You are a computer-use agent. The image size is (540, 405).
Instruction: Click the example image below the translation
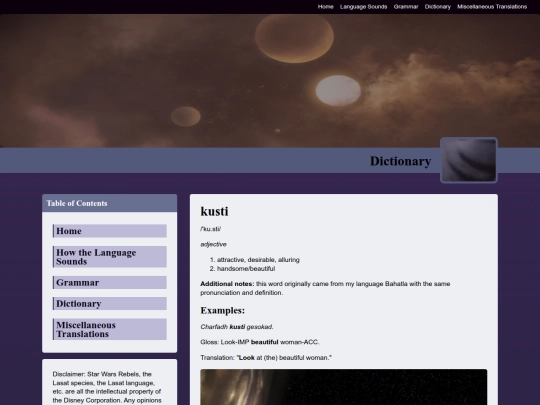(x=344, y=387)
